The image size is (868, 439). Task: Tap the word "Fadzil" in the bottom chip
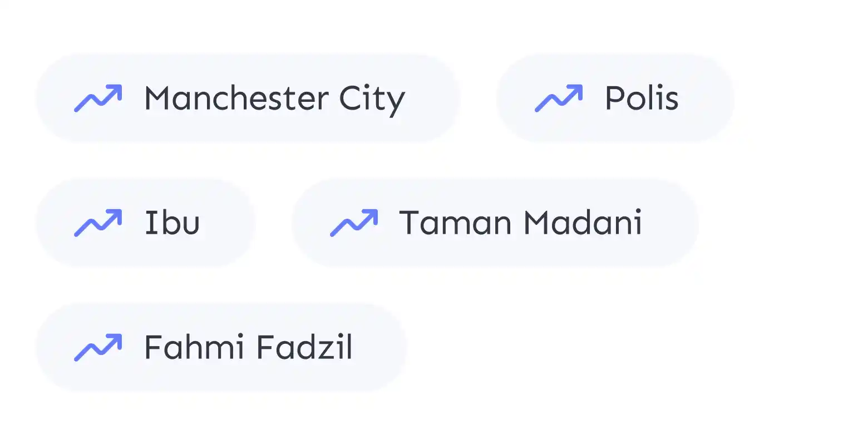tap(305, 347)
